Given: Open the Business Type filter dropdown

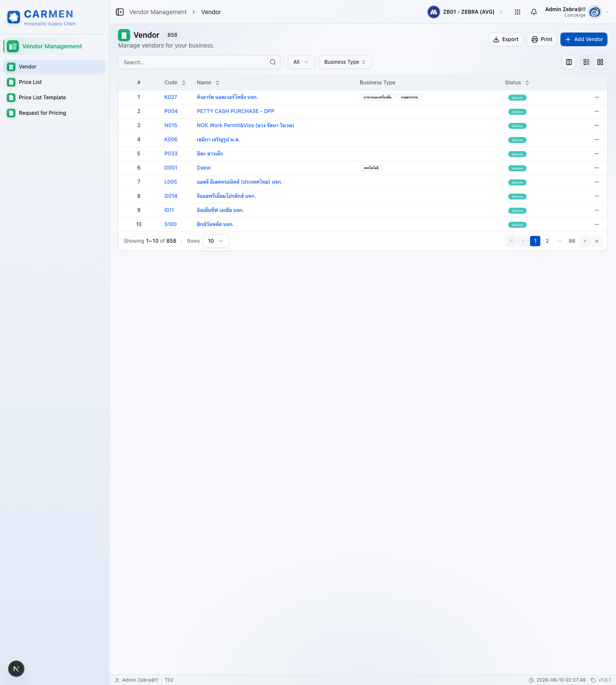Looking at the screenshot, I should (x=345, y=62).
